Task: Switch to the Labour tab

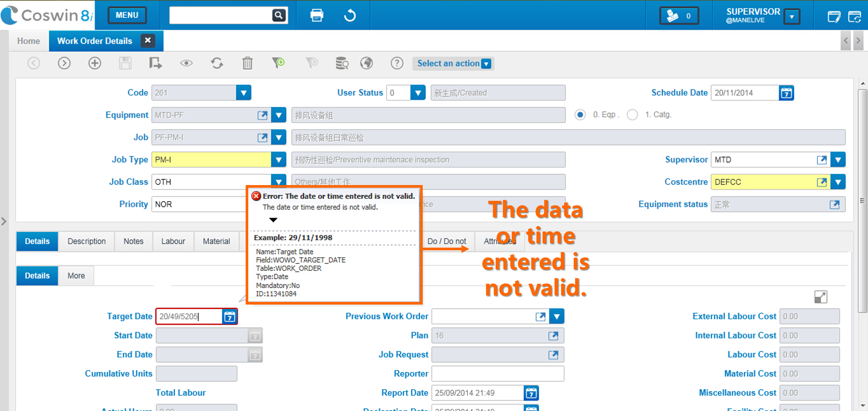Action: 173,242
